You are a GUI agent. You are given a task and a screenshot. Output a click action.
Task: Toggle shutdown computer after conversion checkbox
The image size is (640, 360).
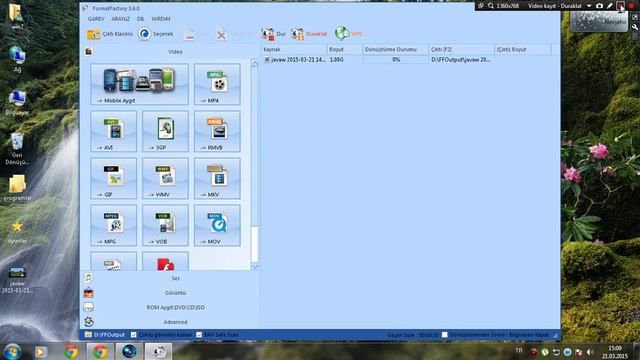445,335
